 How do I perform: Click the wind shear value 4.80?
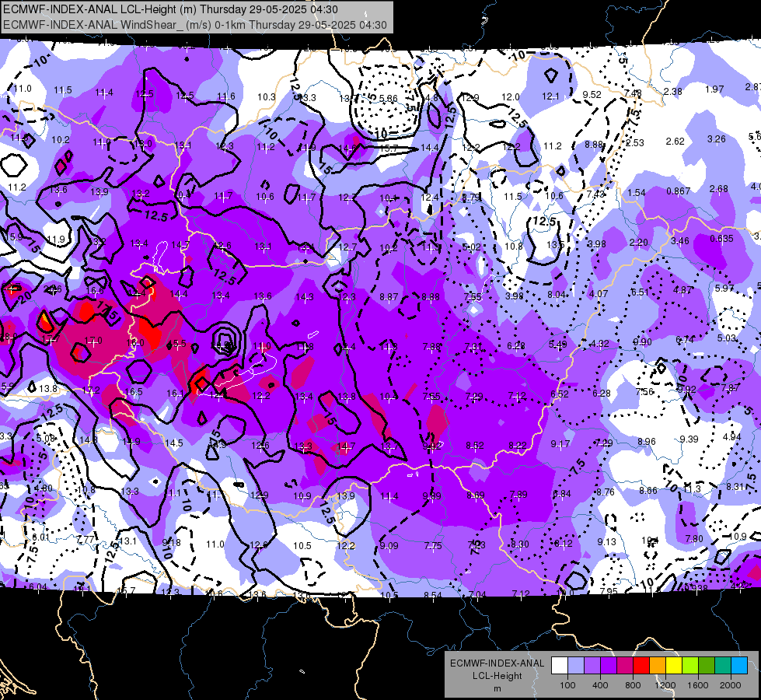(x=44, y=488)
